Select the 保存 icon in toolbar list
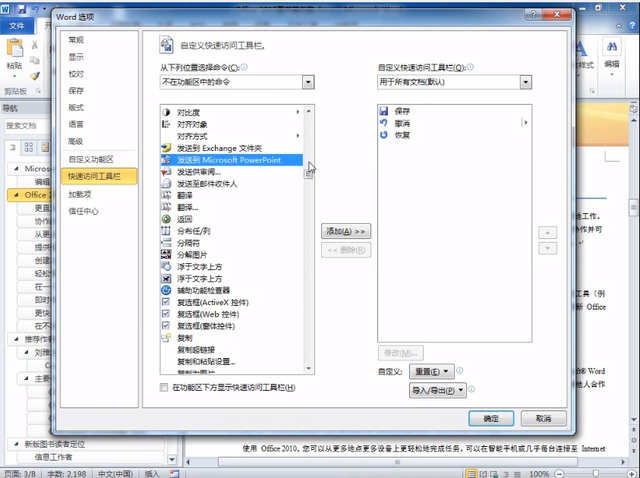This screenshot has height=478, width=640. click(385, 111)
